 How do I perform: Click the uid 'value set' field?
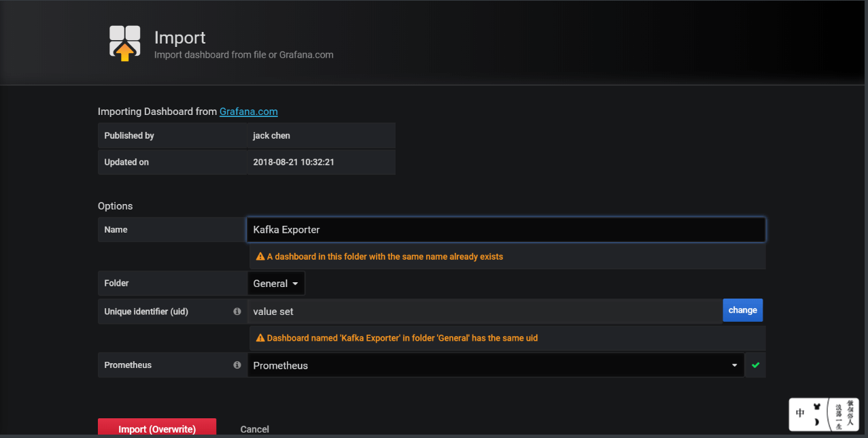click(x=484, y=311)
